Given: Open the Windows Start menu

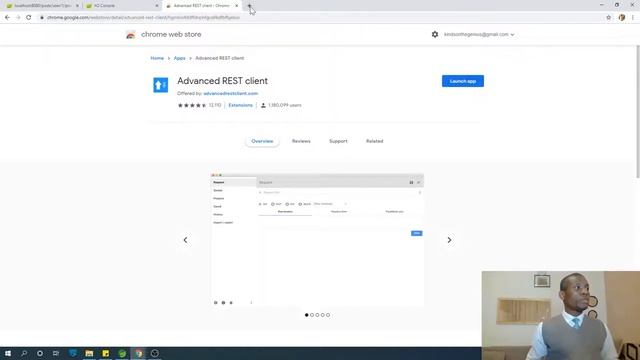Looking at the screenshot, I should coord(8,353).
